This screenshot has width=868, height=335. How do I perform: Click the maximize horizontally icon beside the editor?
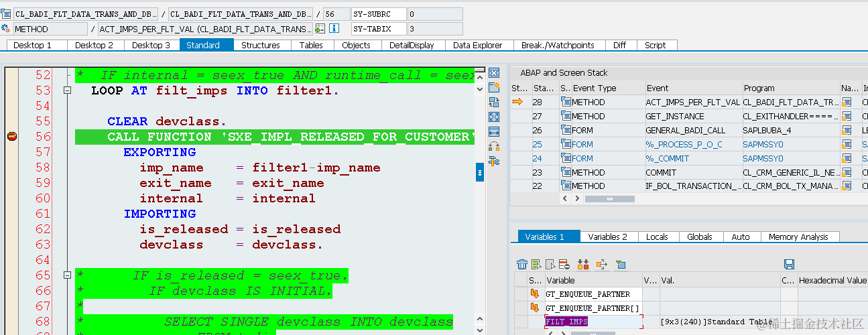click(494, 132)
